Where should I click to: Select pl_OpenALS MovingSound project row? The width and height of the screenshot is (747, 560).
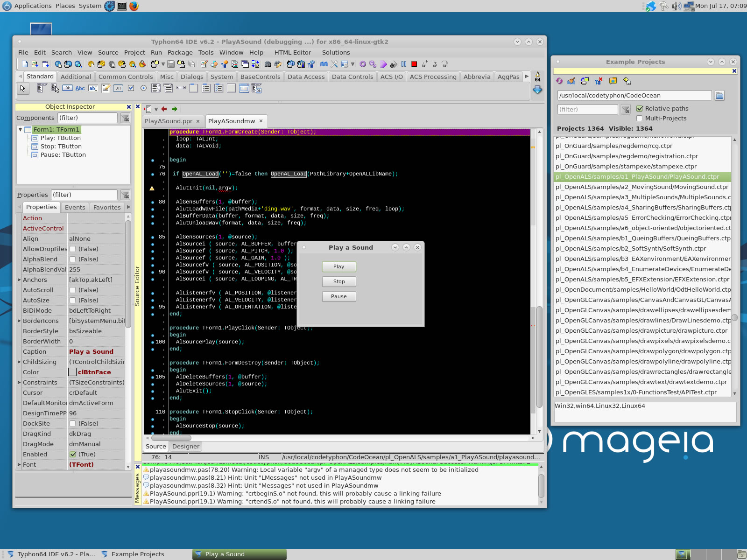642,187
